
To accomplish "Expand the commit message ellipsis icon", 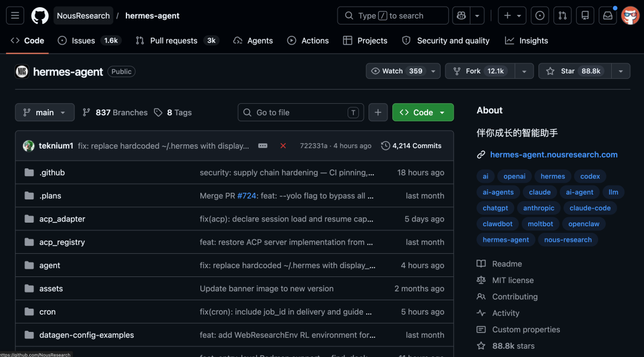I will click(x=262, y=145).
